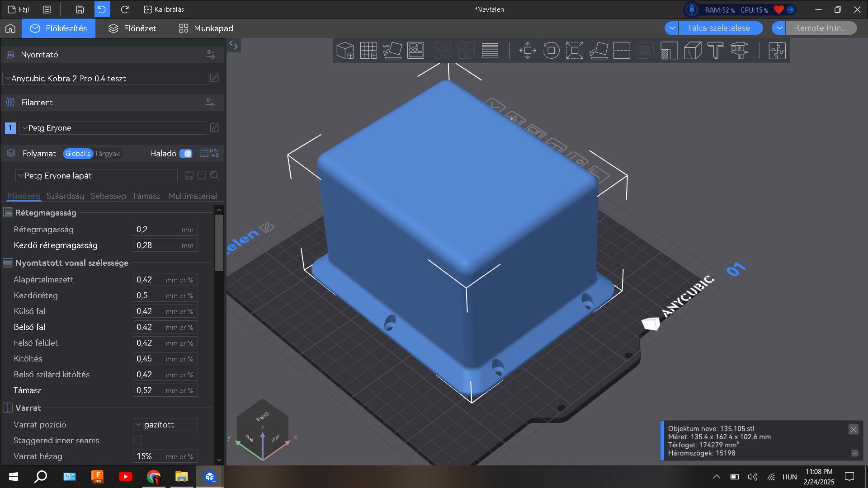Switch to the Munkapad tab
Screen dimensions: 868x488
pyautogui.click(x=206, y=28)
